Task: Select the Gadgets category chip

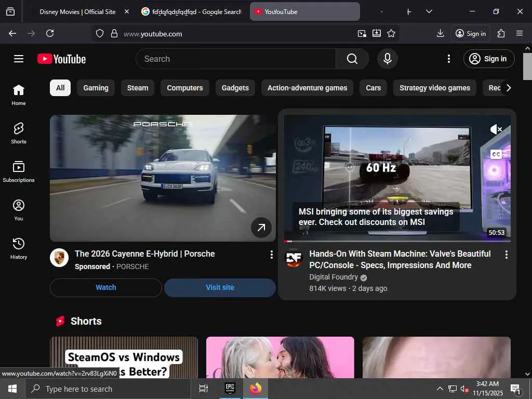Action: [235, 88]
